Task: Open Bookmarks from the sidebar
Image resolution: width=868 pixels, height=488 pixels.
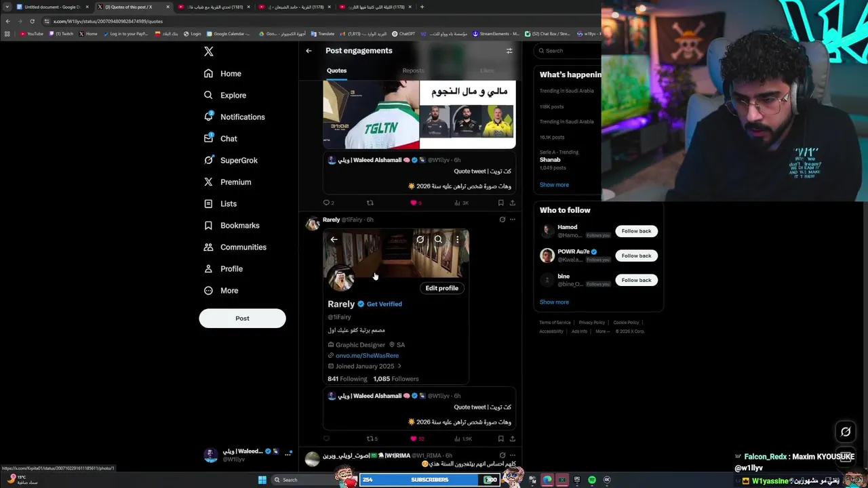Action: [231, 225]
